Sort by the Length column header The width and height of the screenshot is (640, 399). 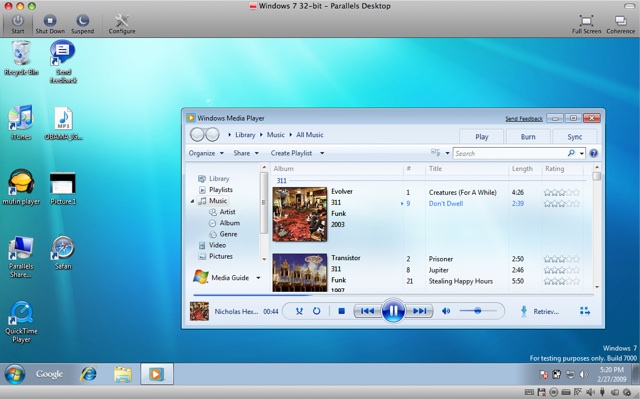[522, 168]
